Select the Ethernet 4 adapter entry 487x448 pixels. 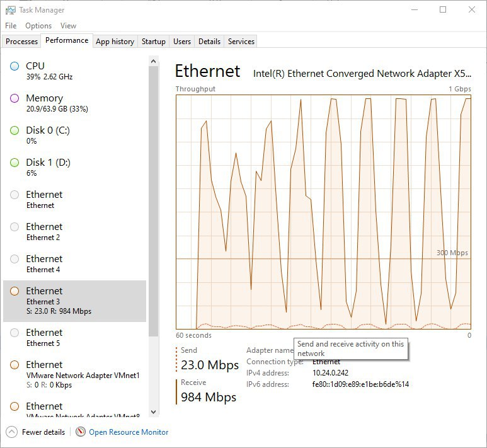click(74, 264)
